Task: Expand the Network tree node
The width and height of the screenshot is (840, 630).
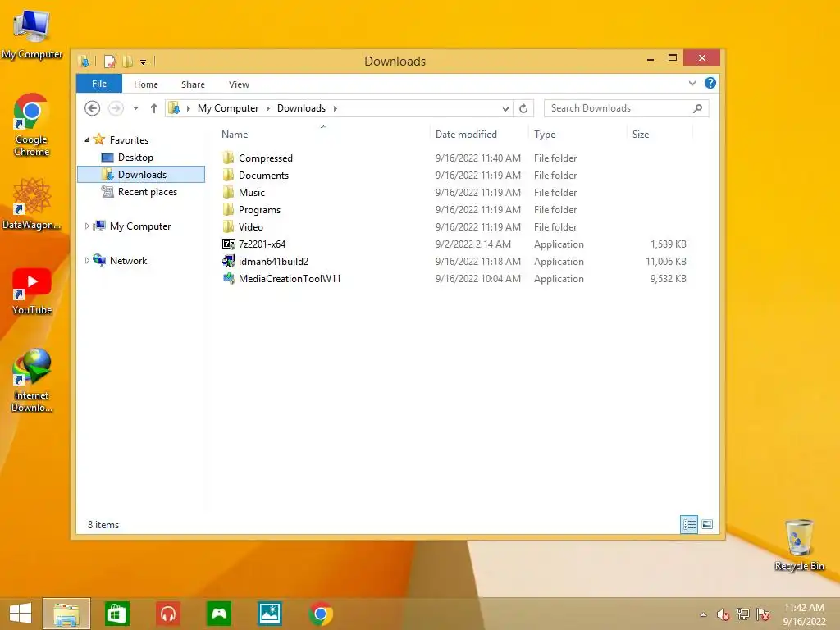Action: [87, 260]
